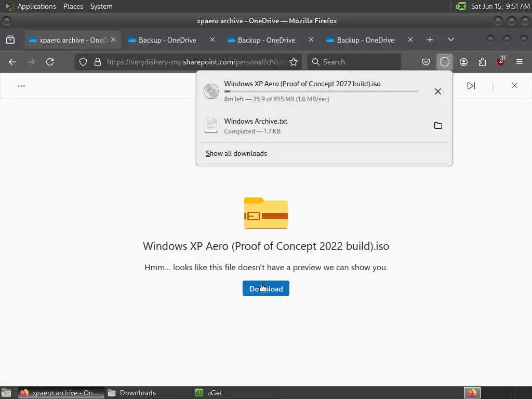The width and height of the screenshot is (532, 399).
Task: Switch to xpaero archive OneDrive tab
Action: 73,40
